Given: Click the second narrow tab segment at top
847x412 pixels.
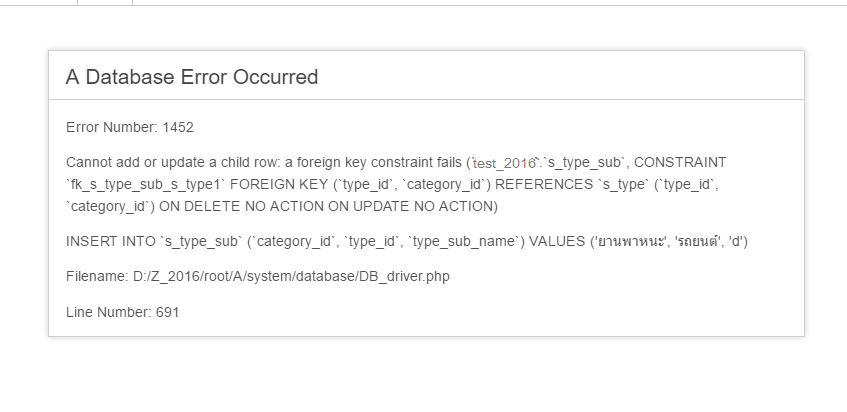Looking at the screenshot, I should coord(104,2).
